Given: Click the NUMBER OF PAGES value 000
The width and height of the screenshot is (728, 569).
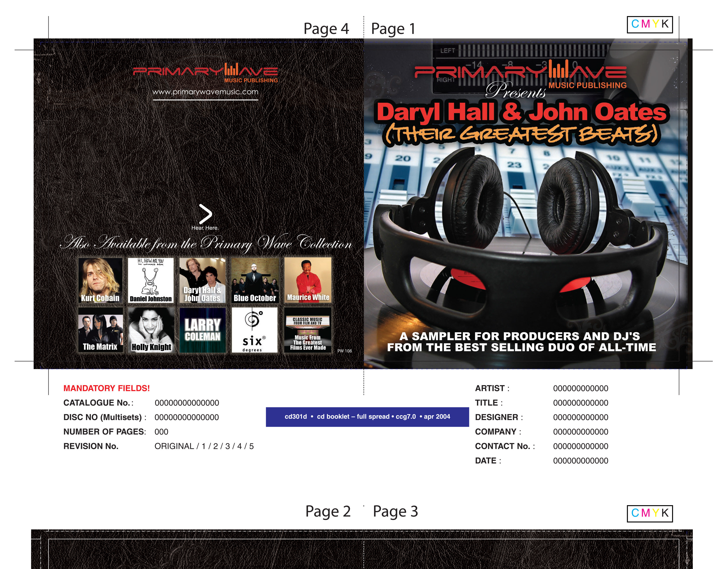Looking at the screenshot, I should [x=161, y=432].
